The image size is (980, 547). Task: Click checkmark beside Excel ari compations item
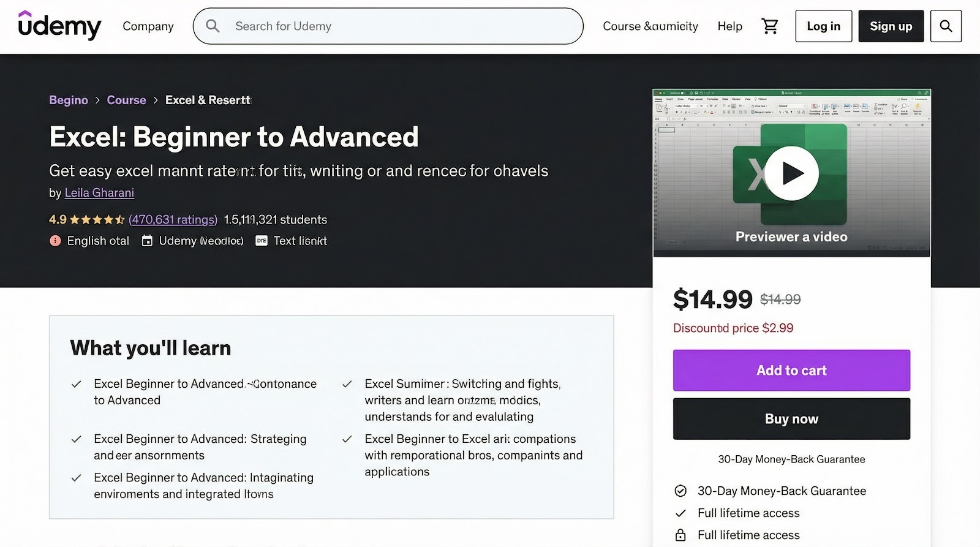click(347, 439)
